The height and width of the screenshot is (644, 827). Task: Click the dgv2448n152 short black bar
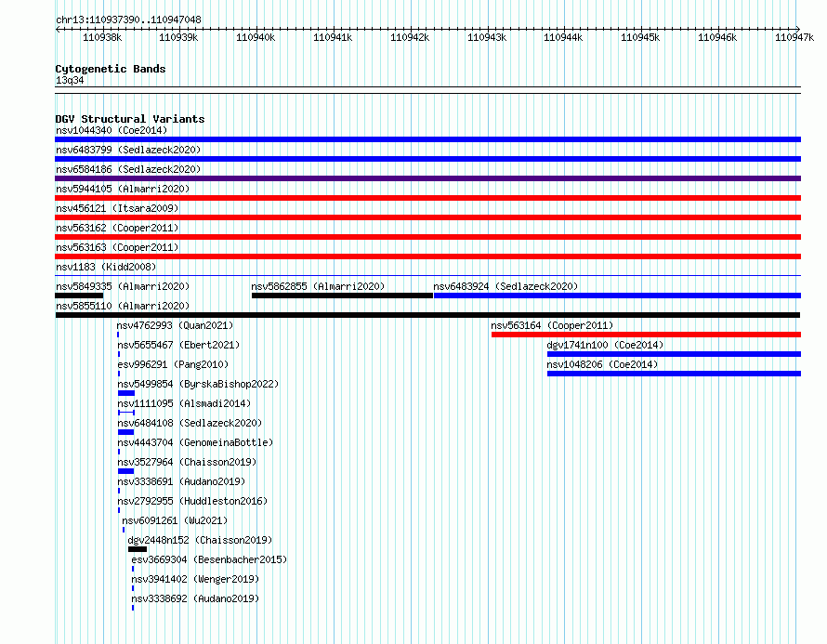(138, 549)
